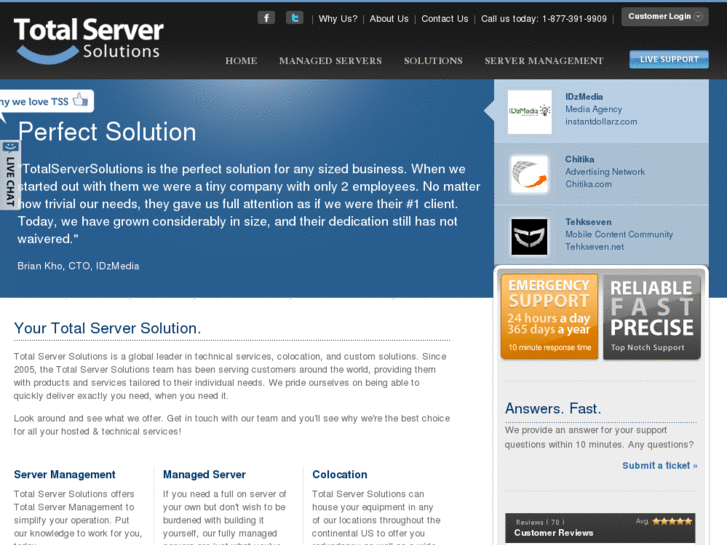Open the About Us link
This screenshot has height=545, width=727.
(x=389, y=19)
